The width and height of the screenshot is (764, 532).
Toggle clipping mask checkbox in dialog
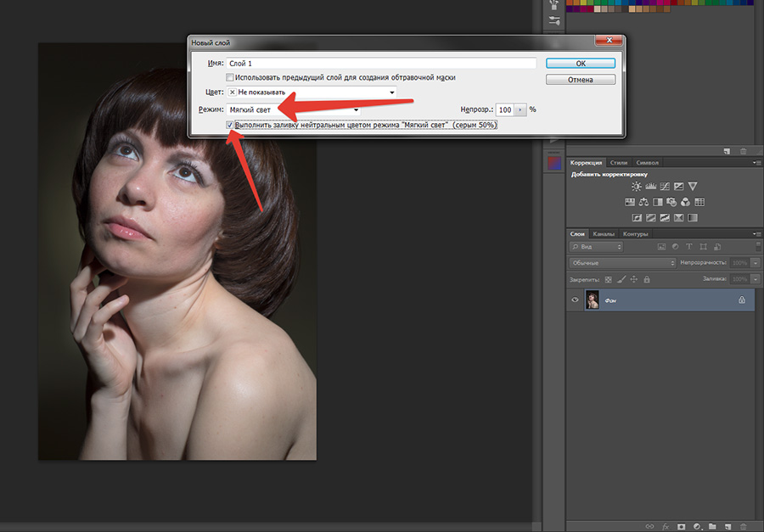[230, 77]
